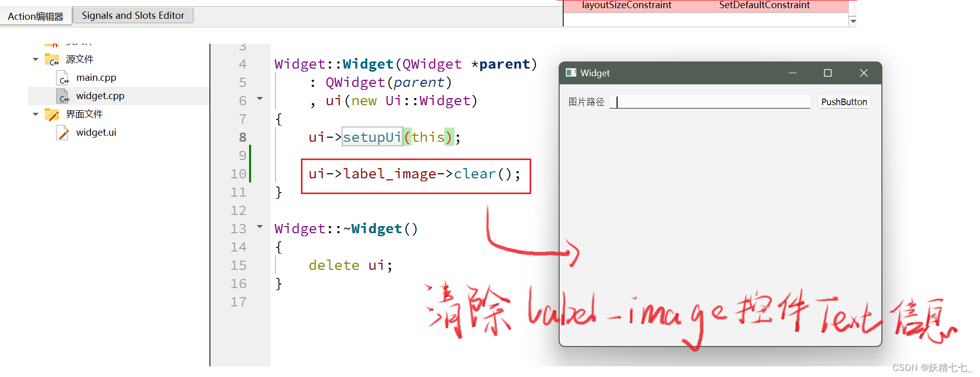Maximize the Widget window
This screenshot has width=980, height=377.
(x=828, y=73)
